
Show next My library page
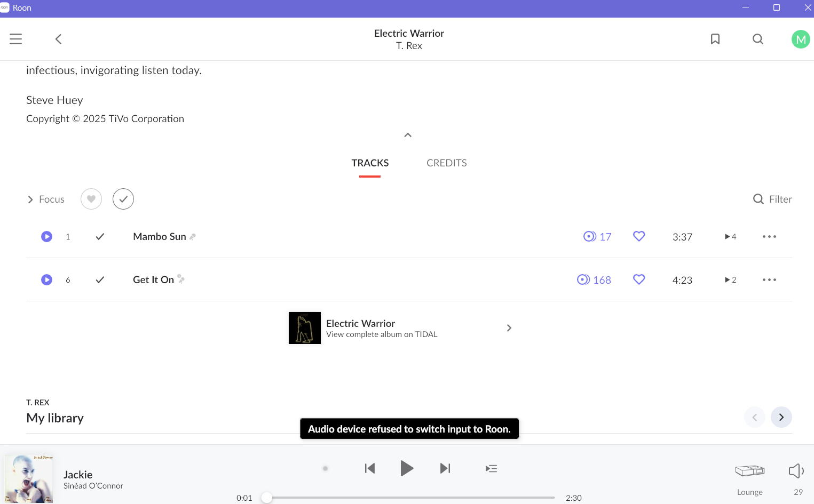point(781,417)
